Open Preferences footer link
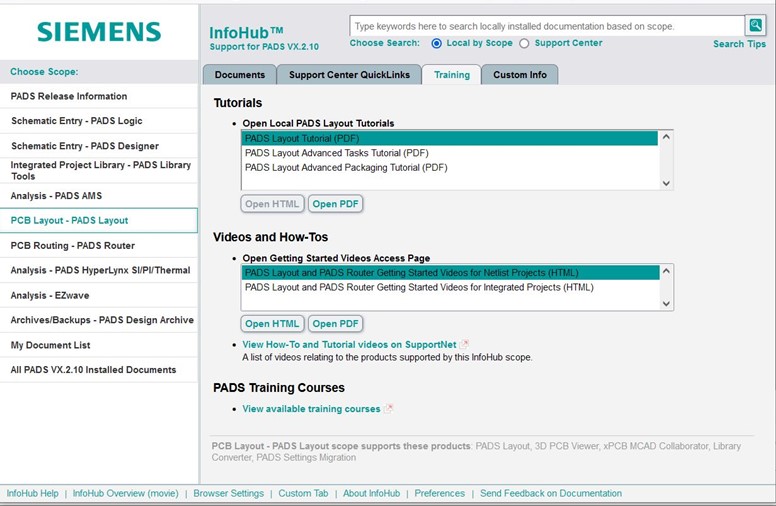Screen dimensions: 776x506 click(439, 493)
